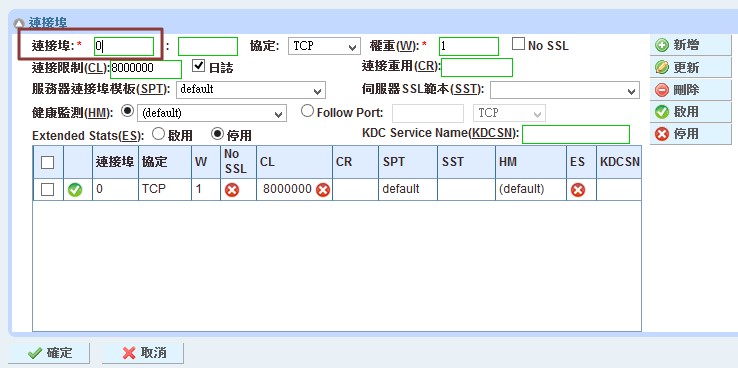
Task: Open the 健康監測 (default) dropdown
Action: click(212, 113)
